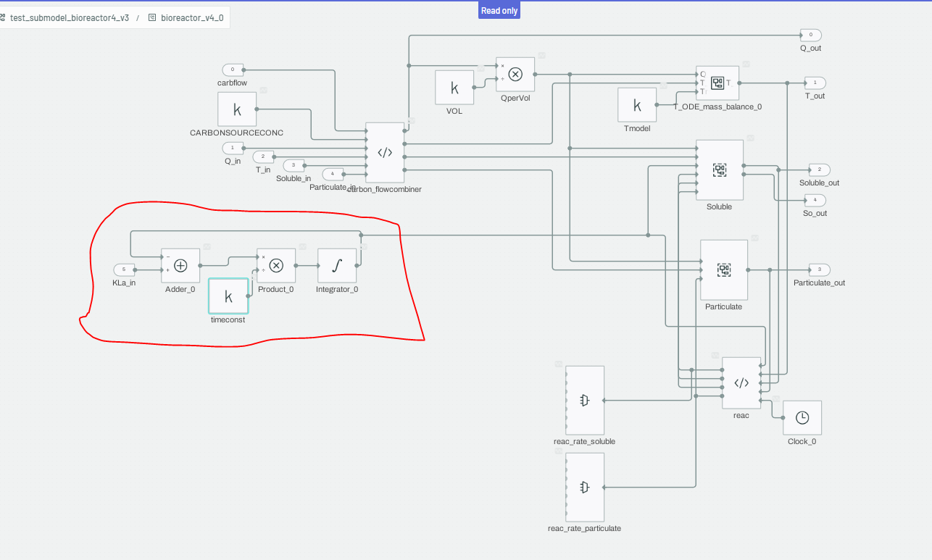Click the Integrator_0 block
The width and height of the screenshot is (932, 560).
[337, 266]
